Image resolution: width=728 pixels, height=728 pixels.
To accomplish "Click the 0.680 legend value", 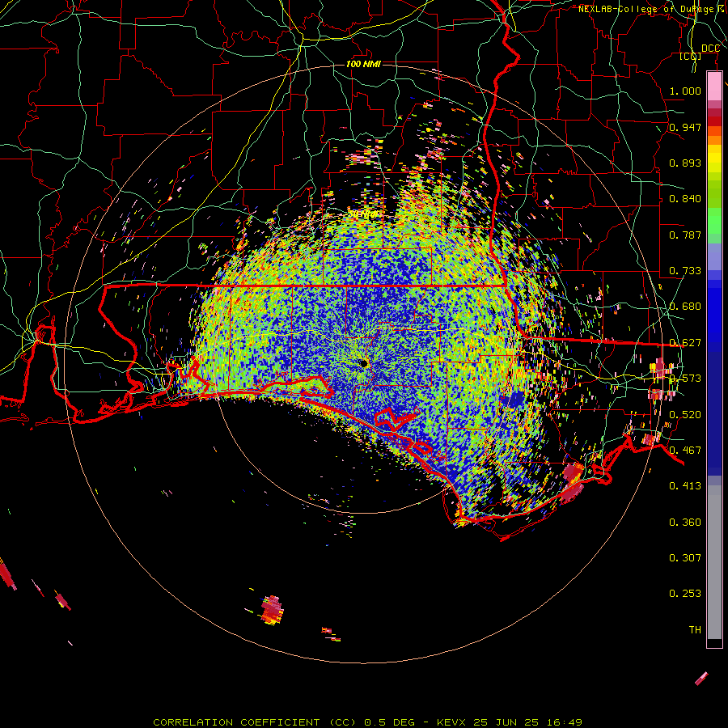I will 685,307.
